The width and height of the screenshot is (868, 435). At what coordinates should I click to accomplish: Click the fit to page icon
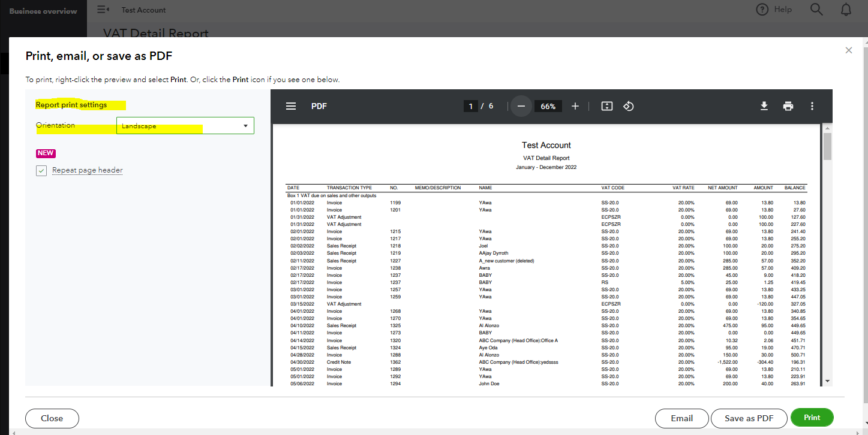point(606,106)
